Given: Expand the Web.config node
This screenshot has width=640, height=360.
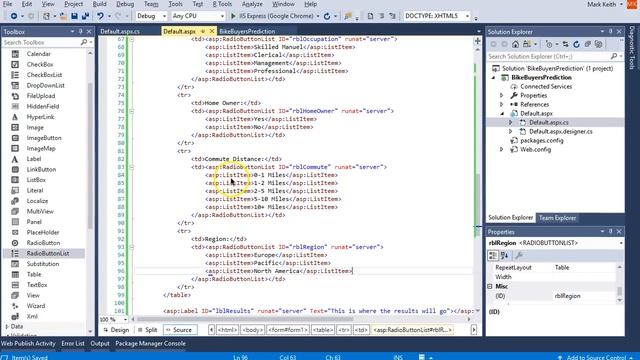Looking at the screenshot, I should [502, 149].
